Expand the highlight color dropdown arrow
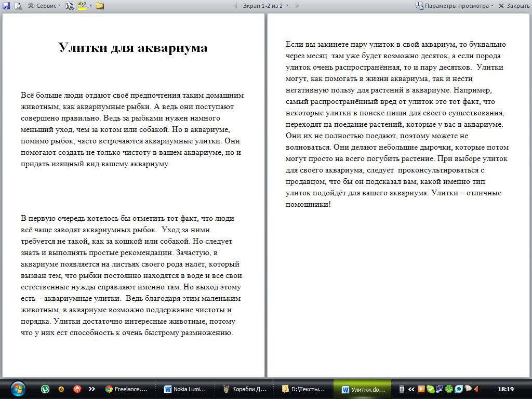 coord(90,5)
